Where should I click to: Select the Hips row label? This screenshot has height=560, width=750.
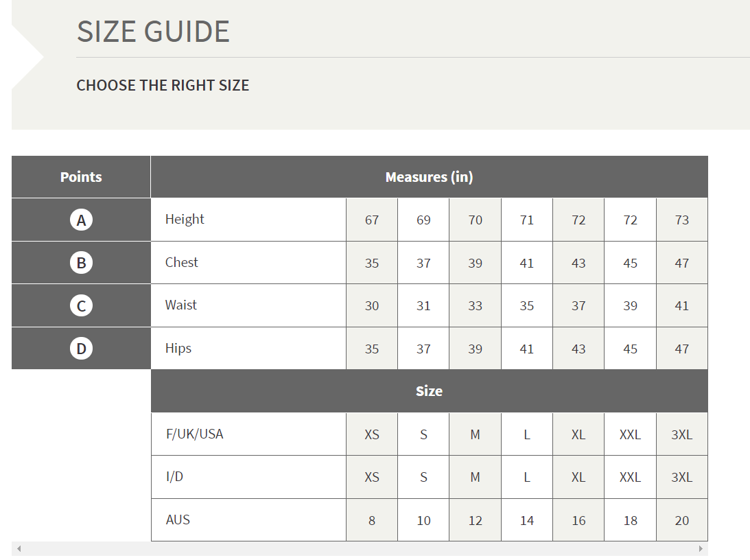point(178,348)
